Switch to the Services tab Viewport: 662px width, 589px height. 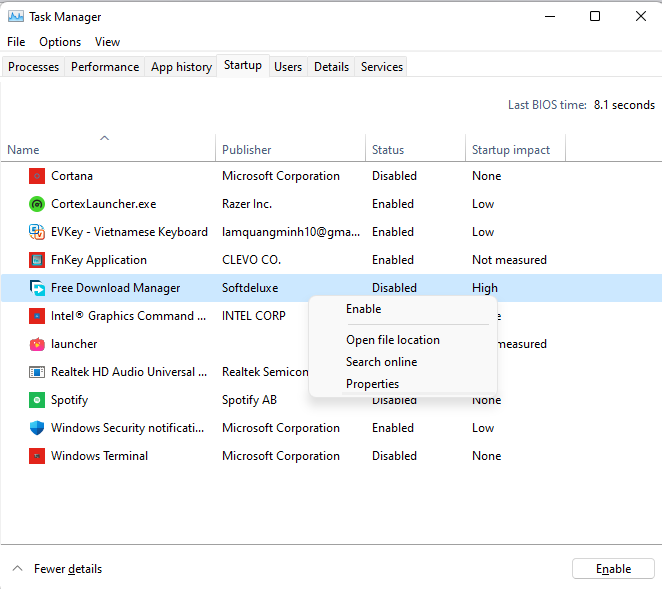point(382,67)
